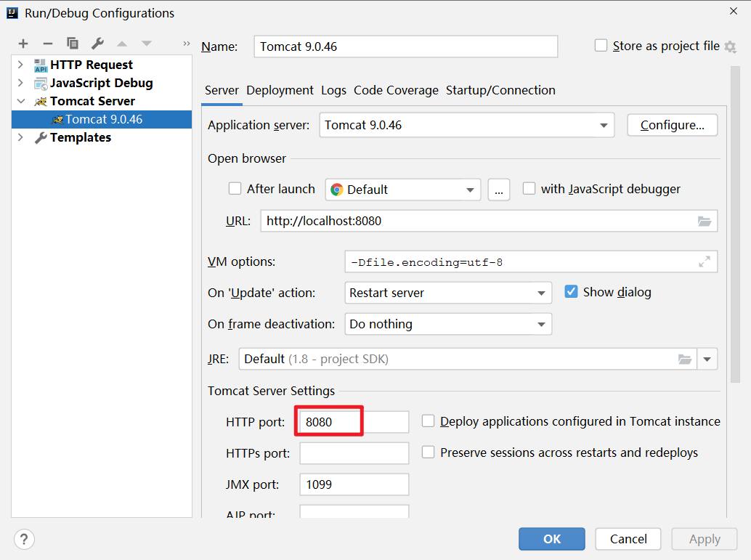Click the Name input field
Screen dimensions: 751x560
pyautogui.click(x=406, y=46)
